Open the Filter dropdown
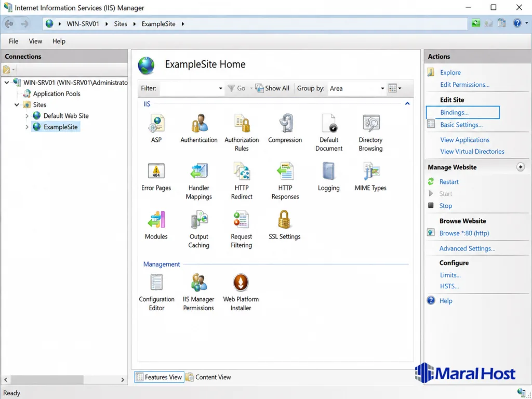Viewport: 532px width, 399px height. [x=220, y=88]
